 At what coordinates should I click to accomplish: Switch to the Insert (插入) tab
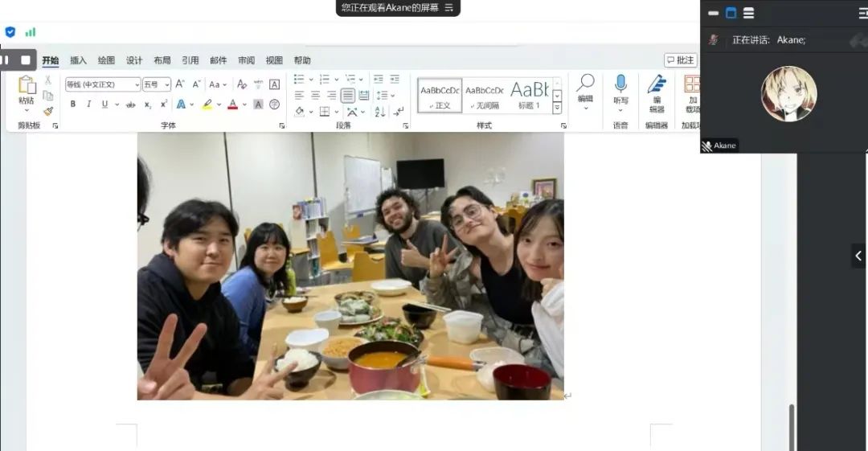[x=78, y=60]
